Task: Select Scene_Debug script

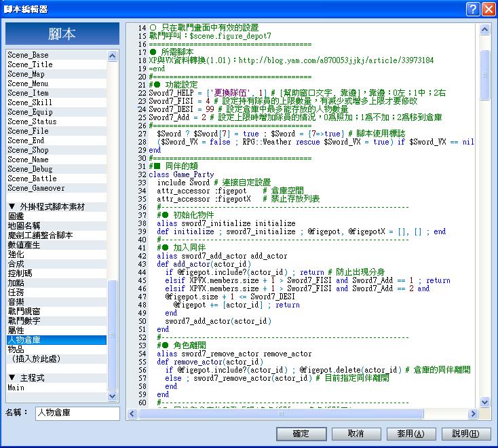Action: point(56,169)
